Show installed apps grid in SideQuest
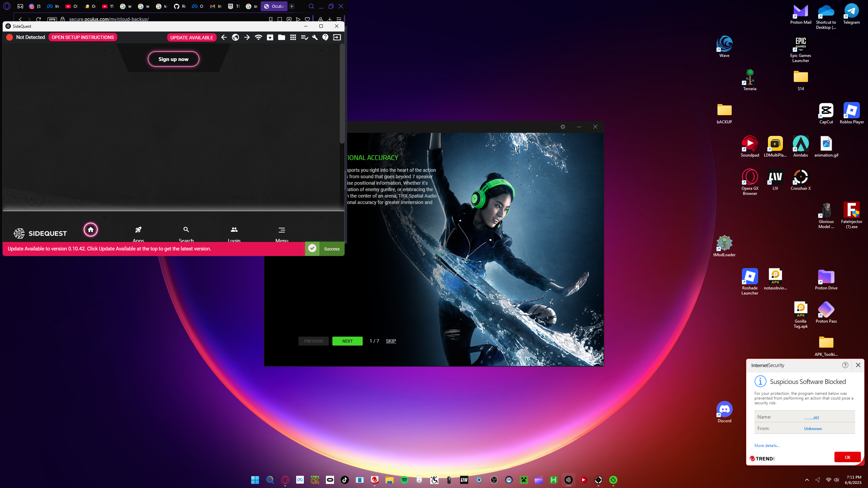The height and width of the screenshot is (488, 868). click(x=293, y=37)
